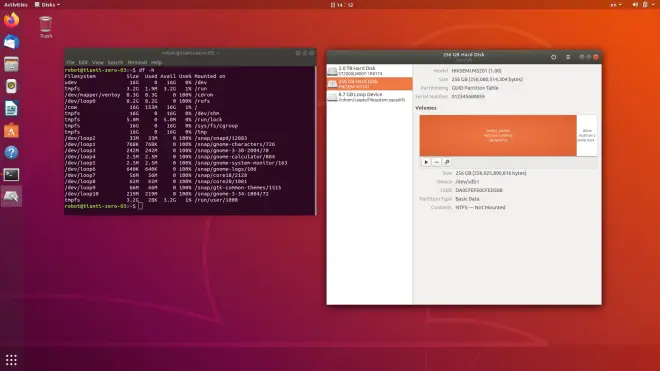This screenshot has width=660, height=371.
Task: Mount the selected partition with play button
Action: pos(426,162)
